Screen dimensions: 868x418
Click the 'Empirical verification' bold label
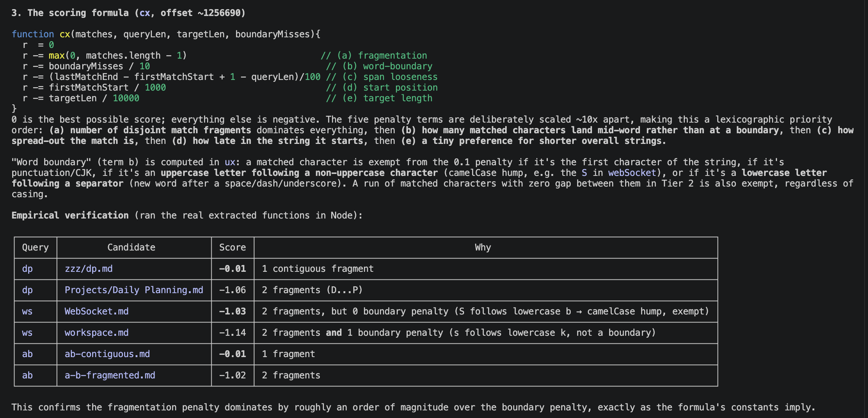pos(70,215)
